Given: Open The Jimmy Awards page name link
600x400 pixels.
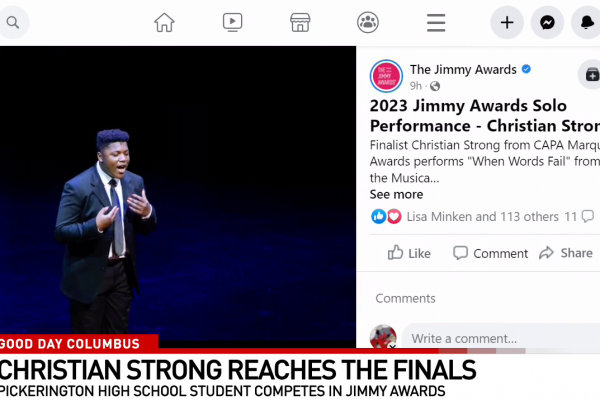Looking at the screenshot, I should [463, 69].
